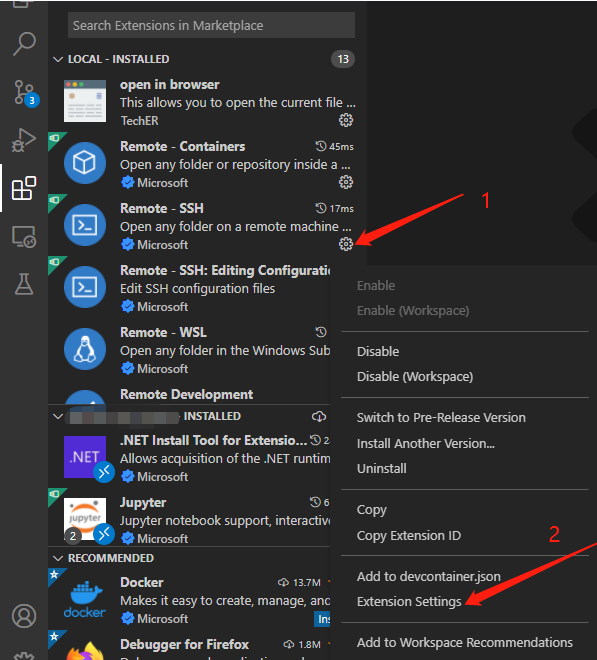Click the Docker whale icon
597x660 pixels.
tap(85, 599)
